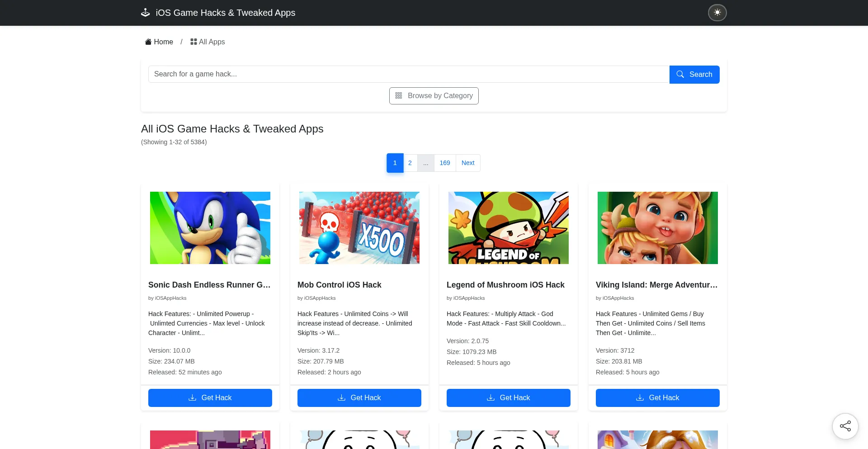The height and width of the screenshot is (449, 868).
Task: Click Viking Island hack features description
Action: click(x=651, y=323)
